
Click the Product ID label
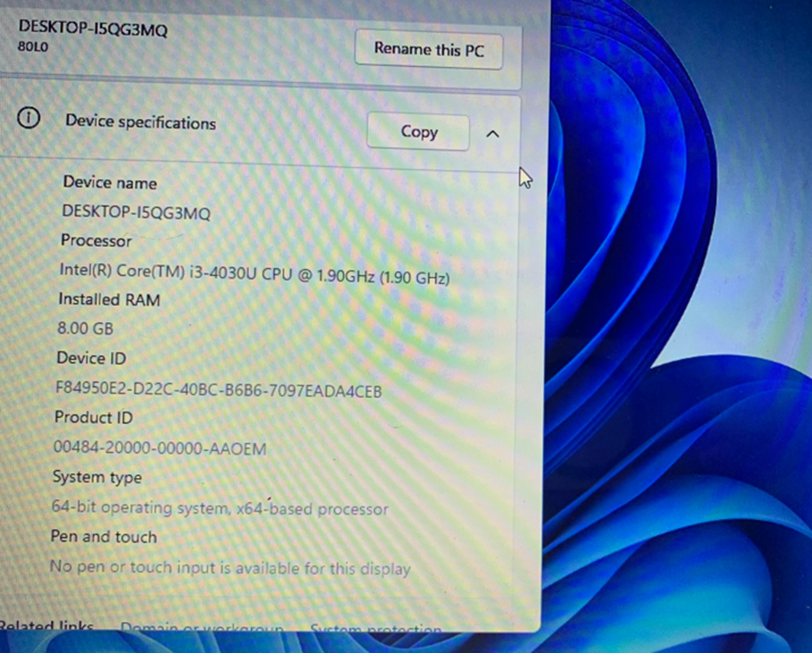[94, 417]
